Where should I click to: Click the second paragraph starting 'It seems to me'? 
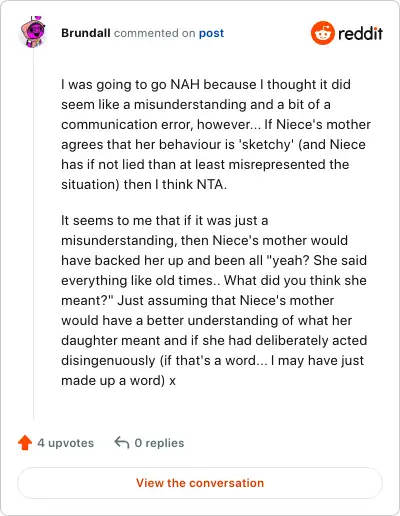[x=214, y=300]
